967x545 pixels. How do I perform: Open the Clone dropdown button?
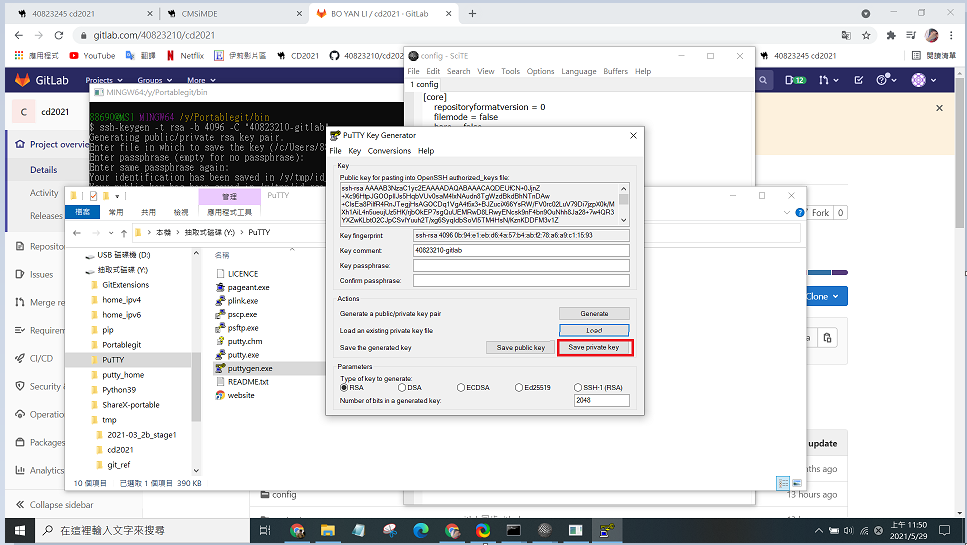(x=826, y=297)
